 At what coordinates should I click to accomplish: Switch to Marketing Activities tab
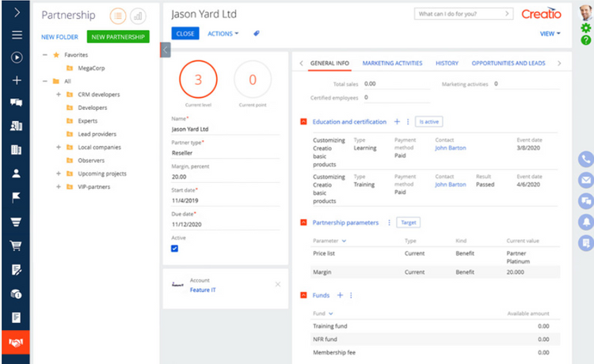click(x=392, y=63)
